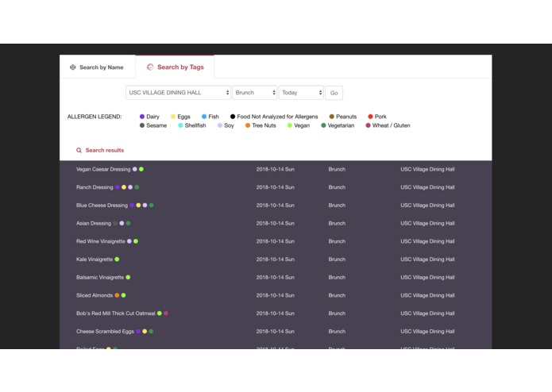Click the Pork legend red dot

(x=370, y=117)
